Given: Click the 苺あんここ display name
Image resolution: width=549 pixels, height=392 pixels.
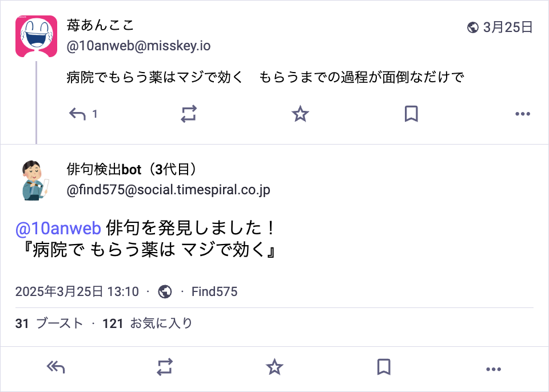Looking at the screenshot, I should tap(100, 26).
